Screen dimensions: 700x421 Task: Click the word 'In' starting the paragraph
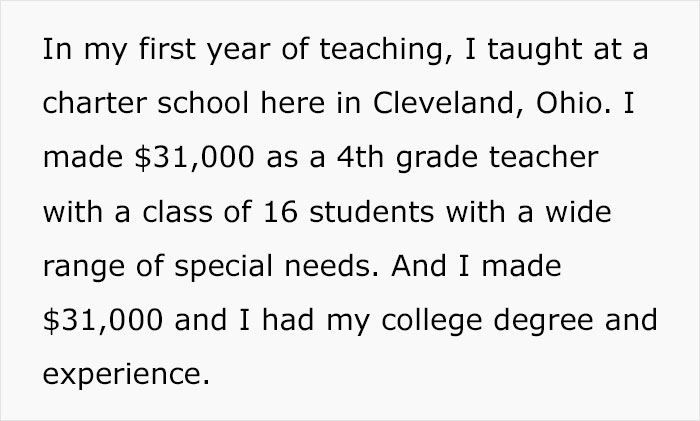pos(57,49)
